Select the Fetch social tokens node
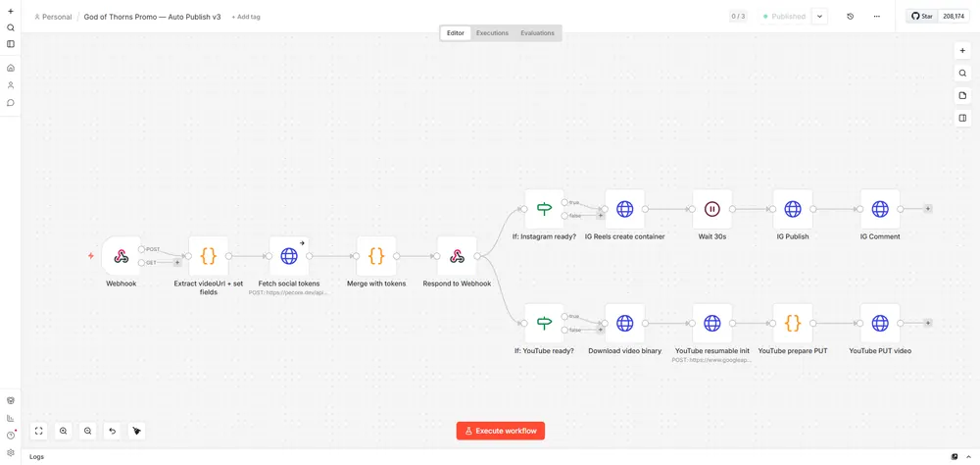This screenshot has width=980, height=465. (289, 256)
